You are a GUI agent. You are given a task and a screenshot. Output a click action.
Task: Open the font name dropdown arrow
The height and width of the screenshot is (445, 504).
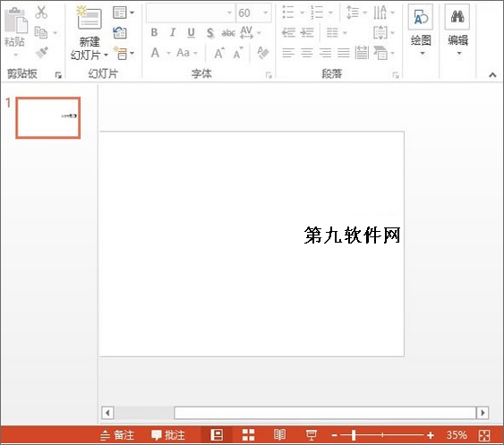point(229,13)
